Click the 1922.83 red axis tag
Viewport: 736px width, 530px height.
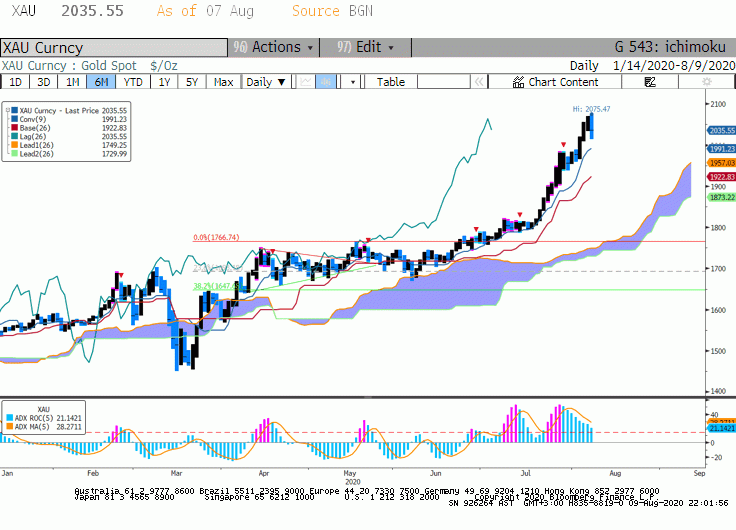(721, 177)
